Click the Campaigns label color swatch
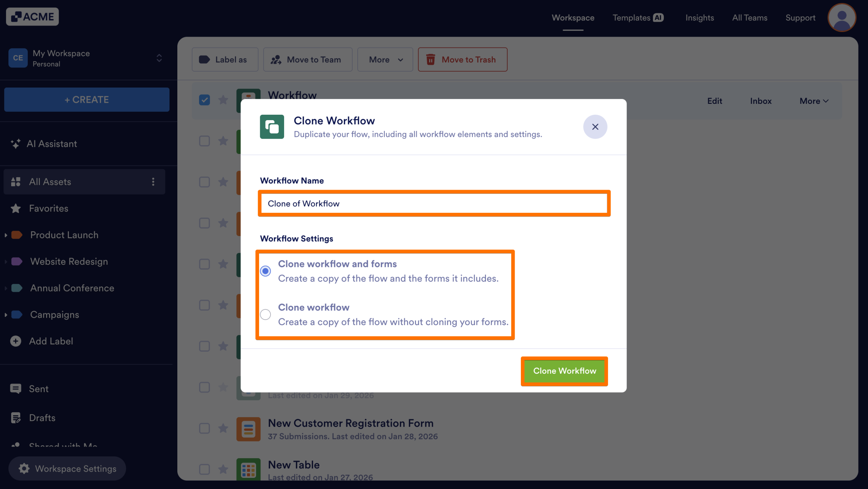This screenshot has width=868, height=489. coord(16,314)
